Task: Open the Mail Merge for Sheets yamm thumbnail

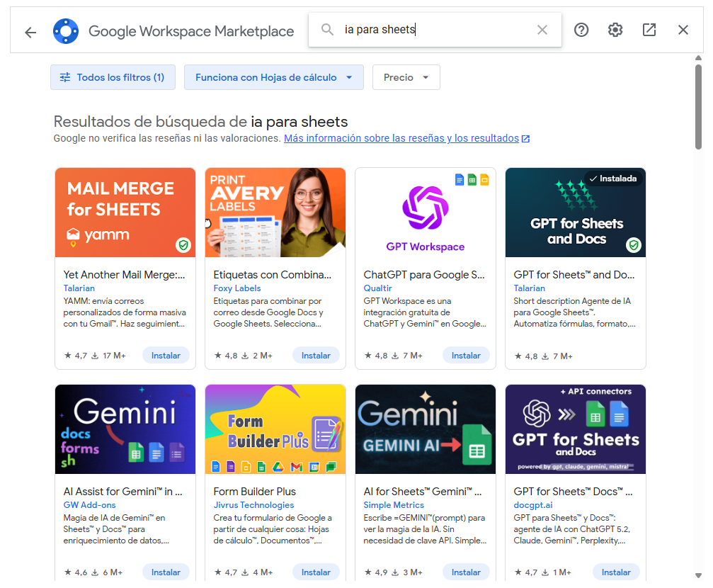Action: tap(125, 213)
